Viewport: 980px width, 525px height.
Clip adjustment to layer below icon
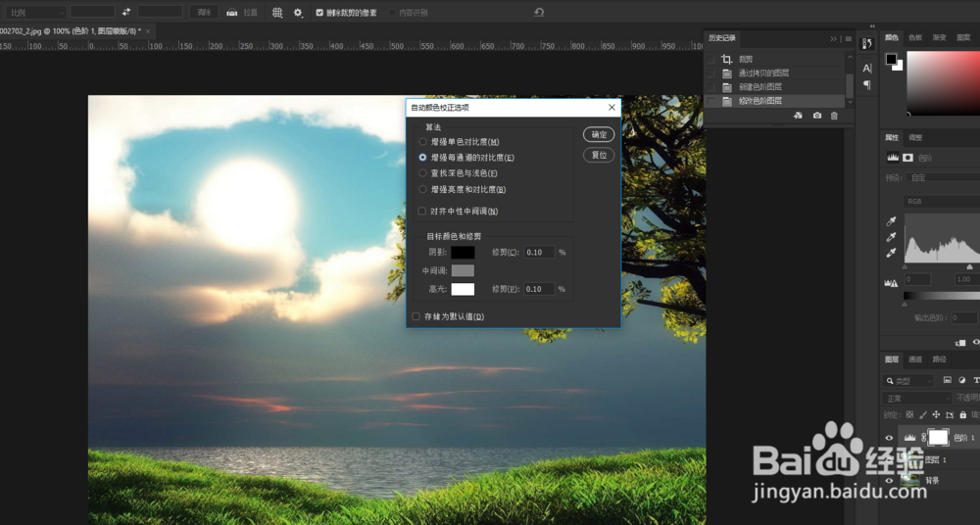click(960, 343)
